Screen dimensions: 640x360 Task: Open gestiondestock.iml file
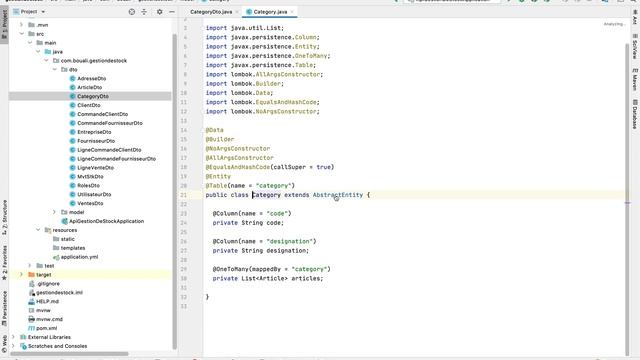(59, 293)
